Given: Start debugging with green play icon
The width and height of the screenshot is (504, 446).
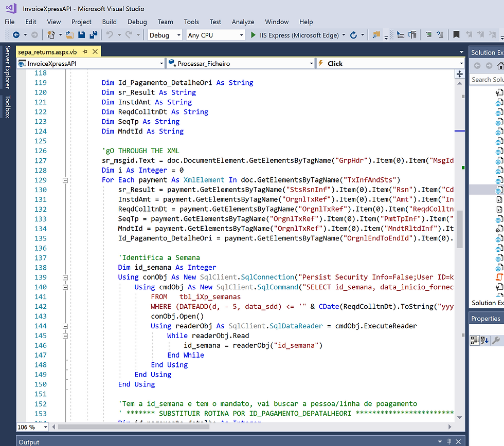Looking at the screenshot, I should coord(253,35).
